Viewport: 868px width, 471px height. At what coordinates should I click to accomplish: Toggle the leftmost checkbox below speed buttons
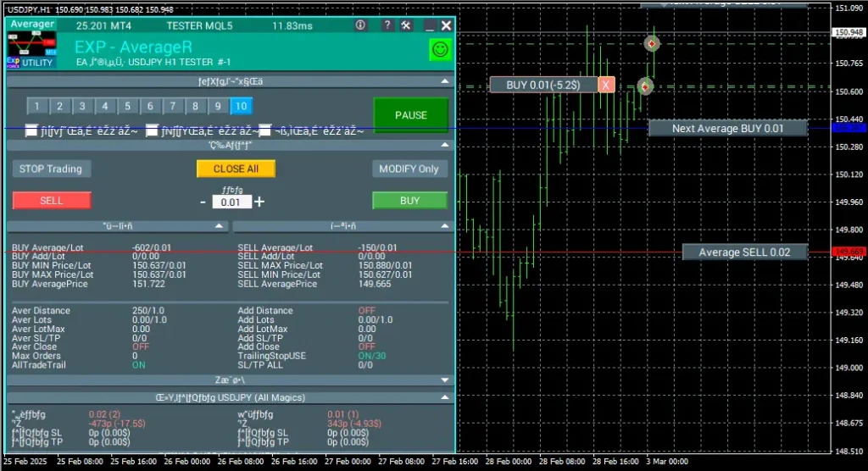point(31,130)
